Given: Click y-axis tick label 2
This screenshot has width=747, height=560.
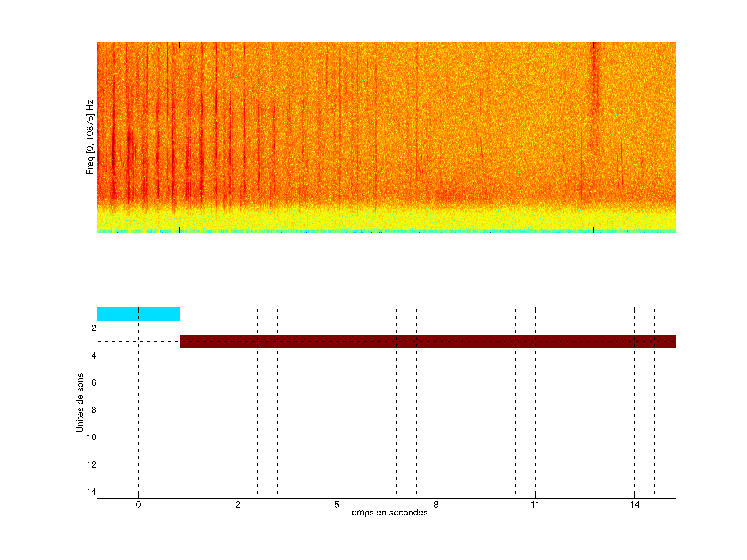Looking at the screenshot, I should (94, 328).
